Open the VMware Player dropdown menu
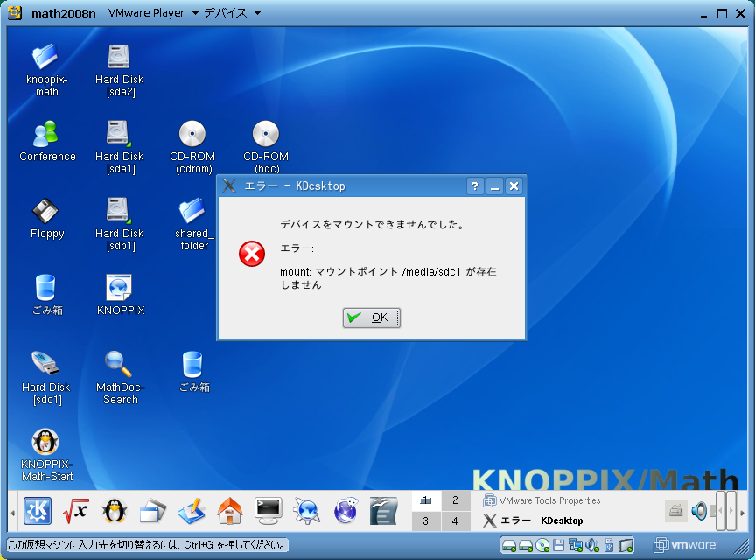This screenshot has width=755, height=560. click(x=154, y=13)
